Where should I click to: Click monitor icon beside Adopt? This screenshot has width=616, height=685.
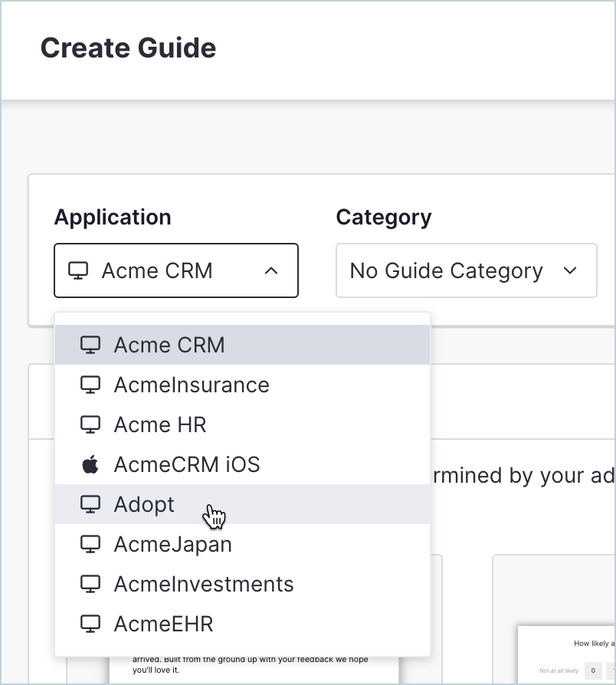point(90,504)
